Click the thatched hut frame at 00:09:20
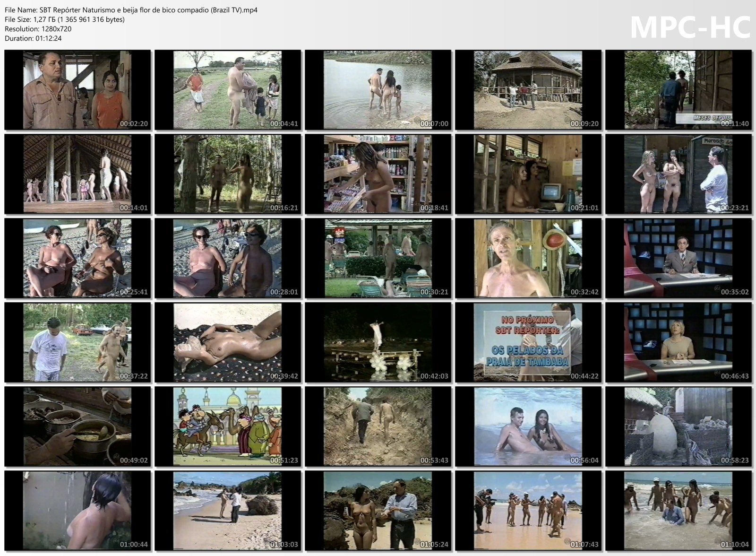 tap(528, 90)
